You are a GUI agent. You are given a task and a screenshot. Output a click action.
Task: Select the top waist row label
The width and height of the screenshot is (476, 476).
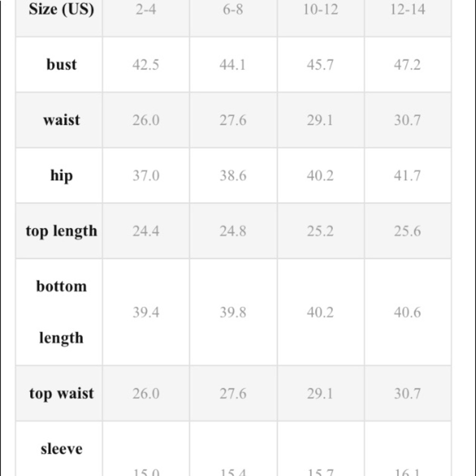(x=61, y=394)
